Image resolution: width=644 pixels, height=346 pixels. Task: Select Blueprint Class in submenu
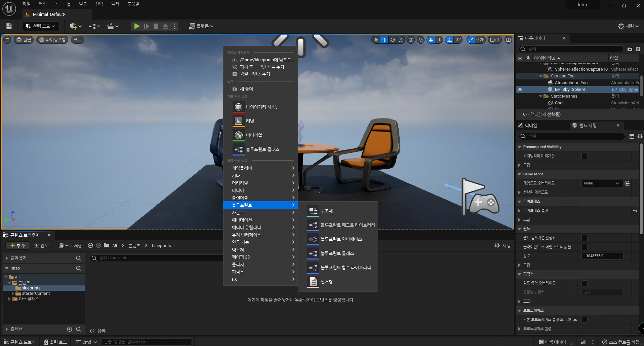click(x=337, y=253)
